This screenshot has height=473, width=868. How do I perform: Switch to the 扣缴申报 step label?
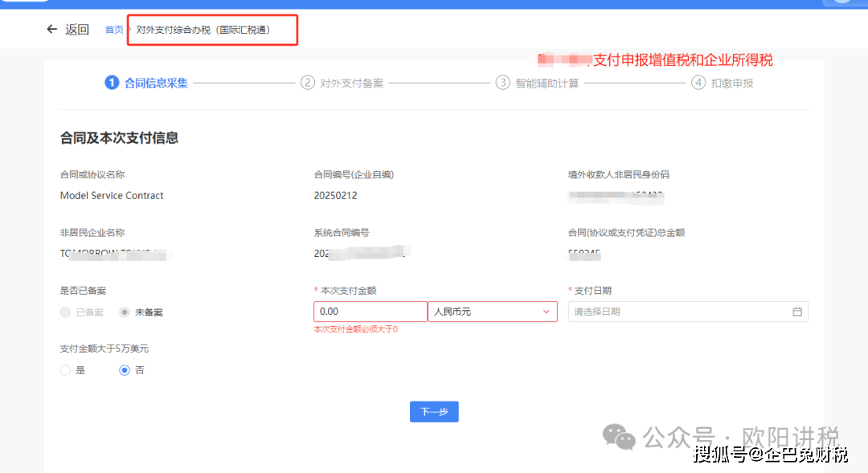[731, 83]
